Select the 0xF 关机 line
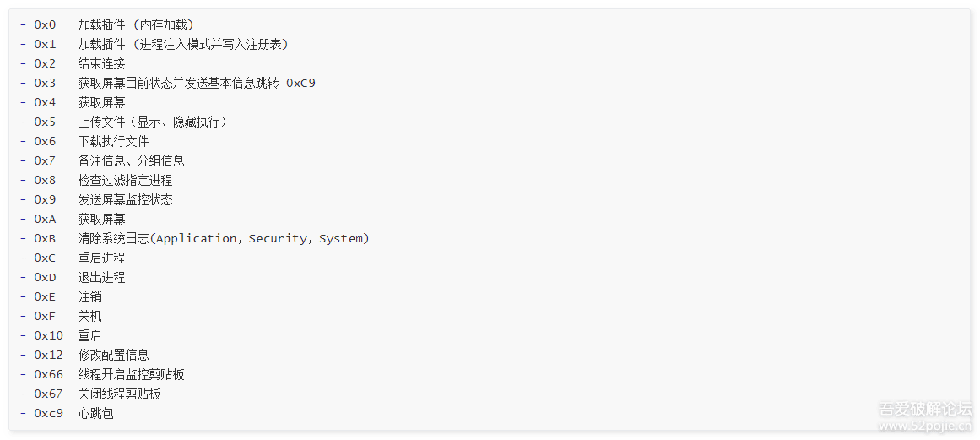 (x=89, y=316)
